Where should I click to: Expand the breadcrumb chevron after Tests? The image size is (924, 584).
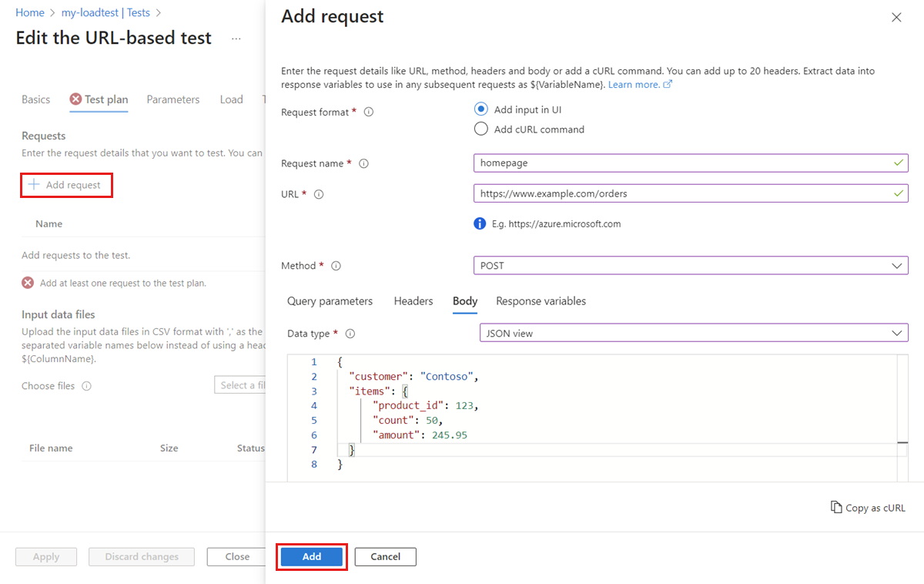158,12
